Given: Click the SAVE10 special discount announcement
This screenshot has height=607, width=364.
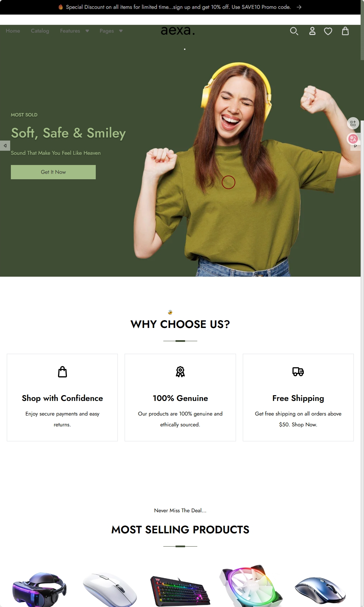Looking at the screenshot, I should point(178,7).
